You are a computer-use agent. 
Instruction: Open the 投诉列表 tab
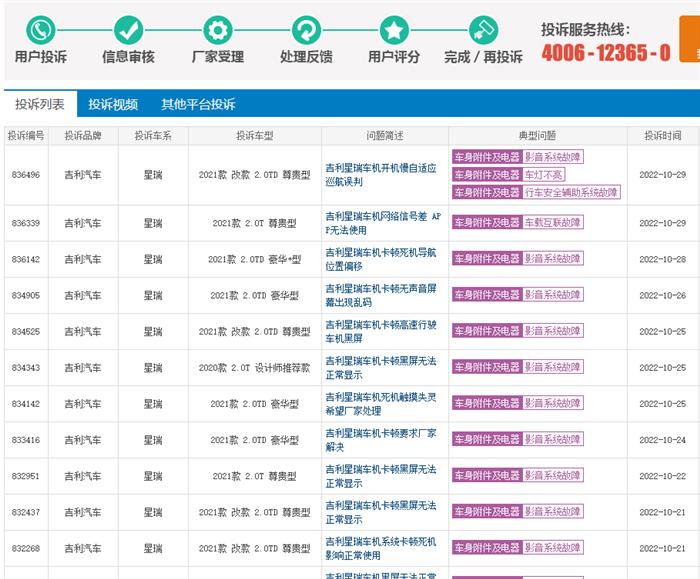click(x=40, y=104)
